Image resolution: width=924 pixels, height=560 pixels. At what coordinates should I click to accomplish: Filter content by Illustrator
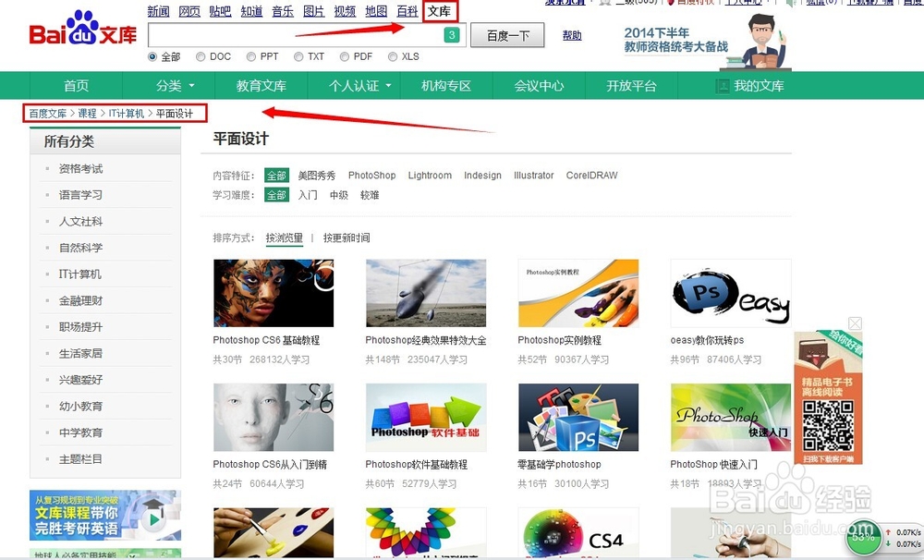point(534,176)
